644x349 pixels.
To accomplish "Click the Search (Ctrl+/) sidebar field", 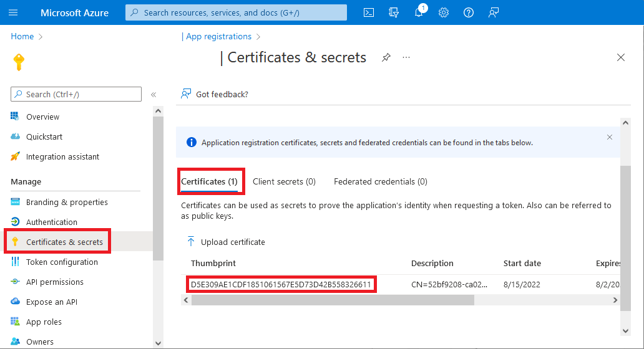I will click(76, 94).
